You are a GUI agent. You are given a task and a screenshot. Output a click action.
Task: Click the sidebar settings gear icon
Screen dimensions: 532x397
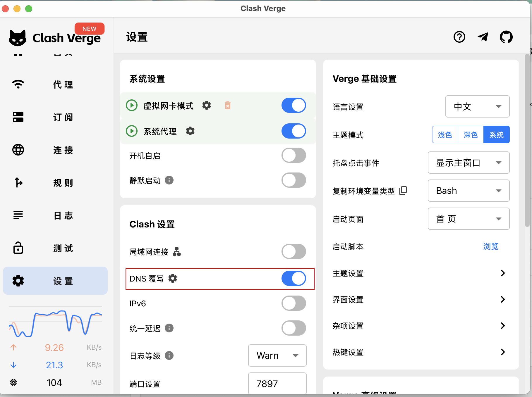pos(18,281)
